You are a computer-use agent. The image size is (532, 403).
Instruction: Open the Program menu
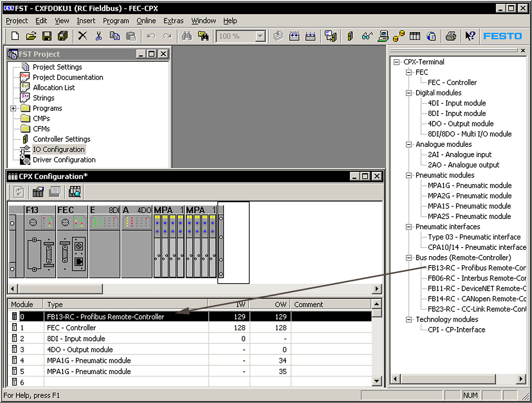pyautogui.click(x=116, y=21)
